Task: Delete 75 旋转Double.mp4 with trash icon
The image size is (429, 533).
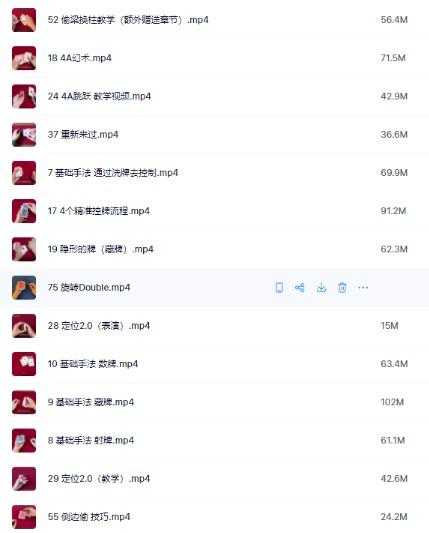Action: pos(342,288)
